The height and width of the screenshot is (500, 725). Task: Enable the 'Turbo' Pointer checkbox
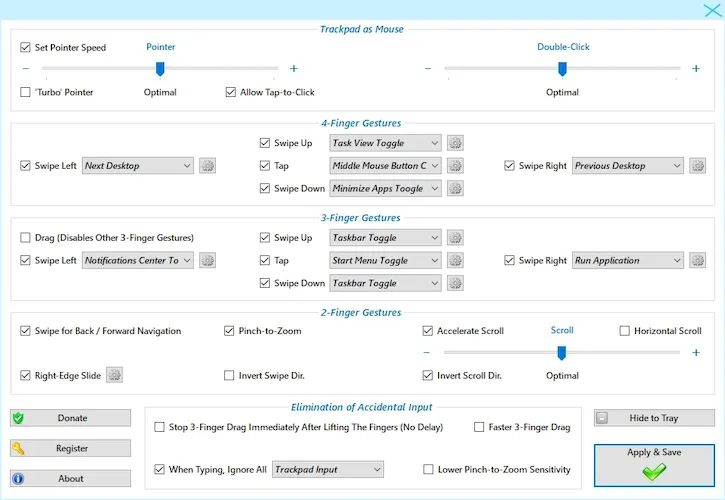[x=26, y=92]
